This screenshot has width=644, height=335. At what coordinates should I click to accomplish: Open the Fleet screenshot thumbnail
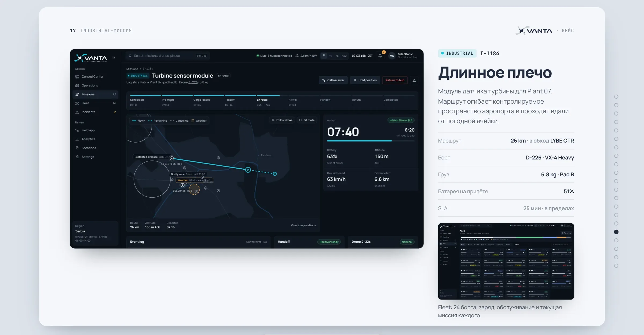tap(506, 261)
